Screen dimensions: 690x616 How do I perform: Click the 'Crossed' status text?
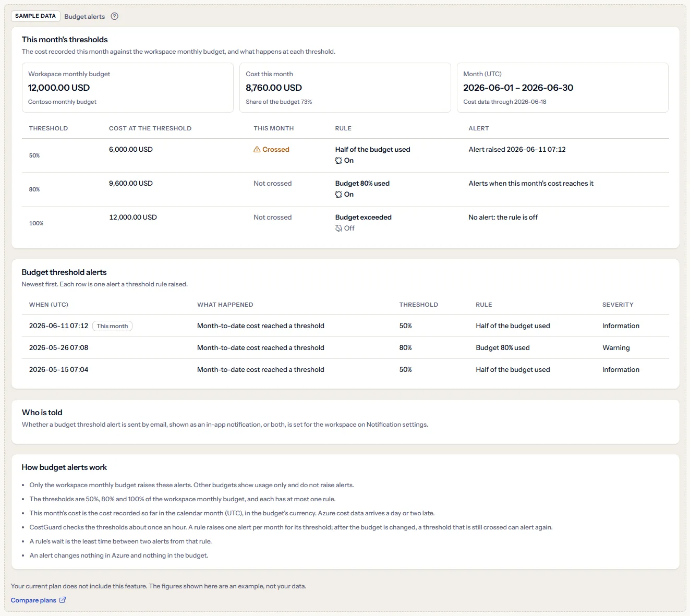pyautogui.click(x=276, y=150)
